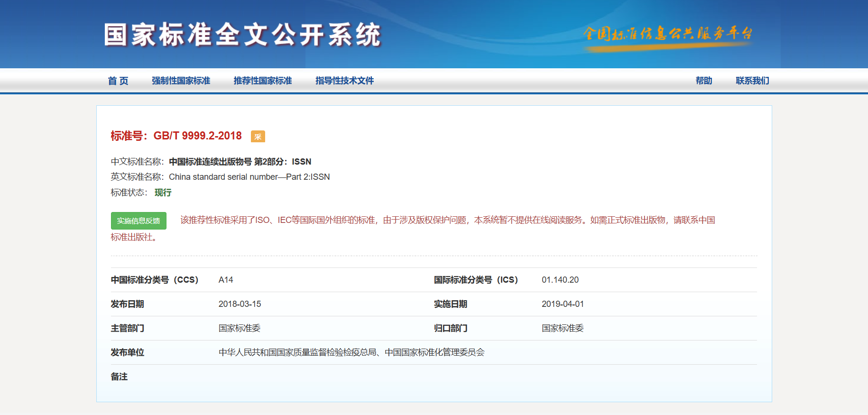Click the red copyright notice paragraph
868x415 pixels.
coord(447,220)
